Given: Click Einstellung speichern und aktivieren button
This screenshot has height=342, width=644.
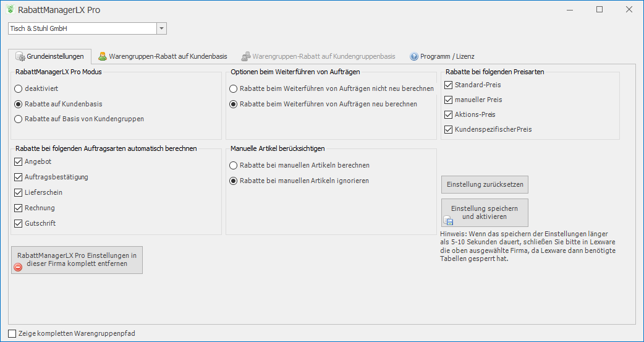Looking at the screenshot, I should (x=485, y=213).
